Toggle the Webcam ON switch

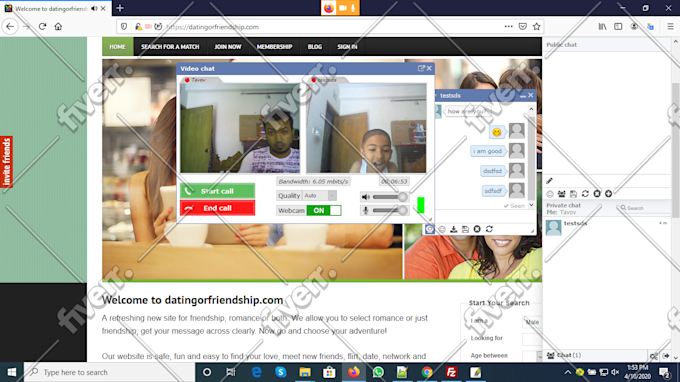point(324,210)
